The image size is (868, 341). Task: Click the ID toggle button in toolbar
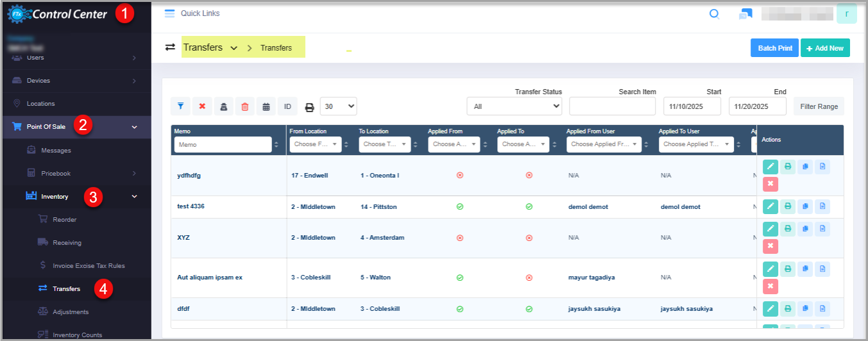coord(287,106)
